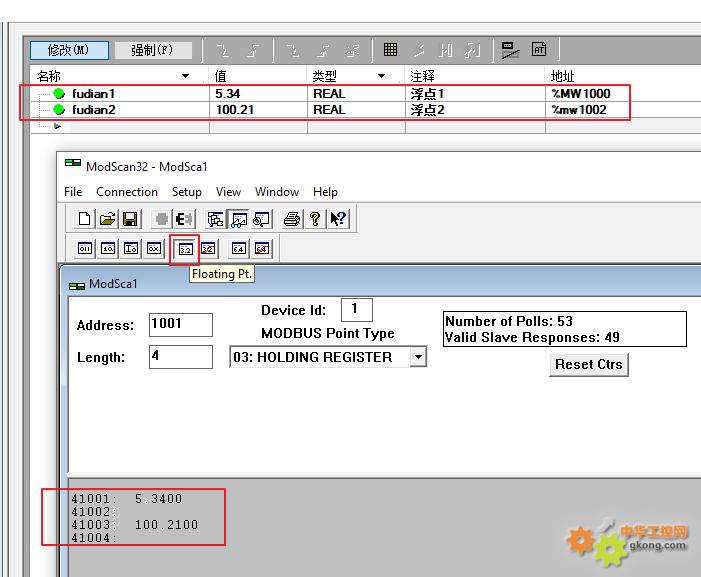Click the Disconnect plug icon
701x577 pixels.
click(x=184, y=219)
